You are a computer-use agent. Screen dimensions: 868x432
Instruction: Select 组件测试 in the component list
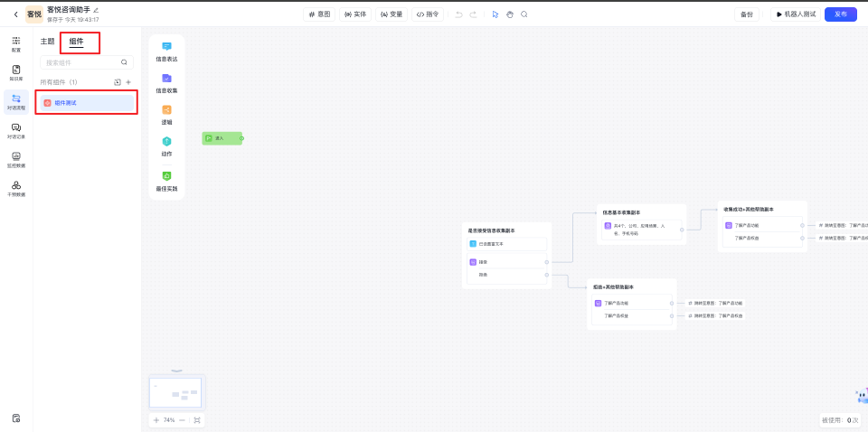(86, 103)
